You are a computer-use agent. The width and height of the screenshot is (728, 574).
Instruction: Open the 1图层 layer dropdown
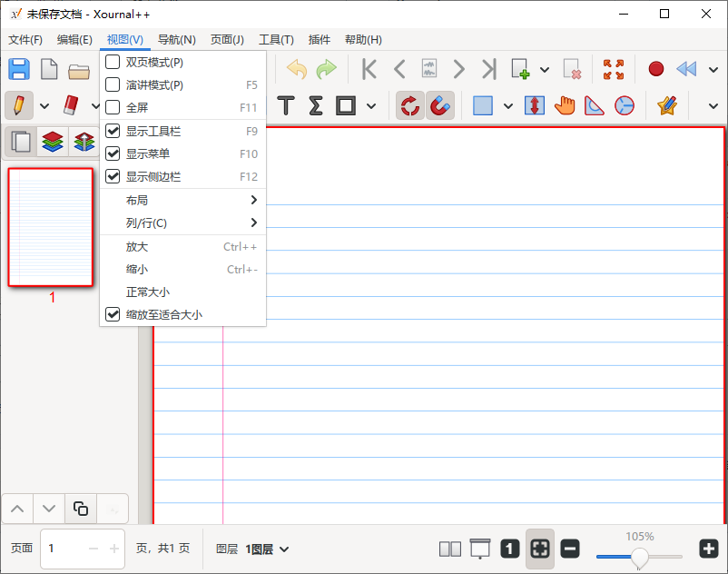[x=267, y=549]
